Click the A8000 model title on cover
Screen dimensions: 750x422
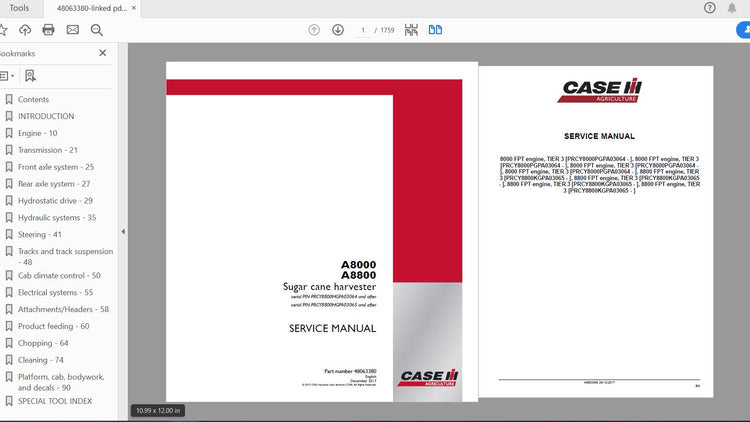(x=358, y=265)
